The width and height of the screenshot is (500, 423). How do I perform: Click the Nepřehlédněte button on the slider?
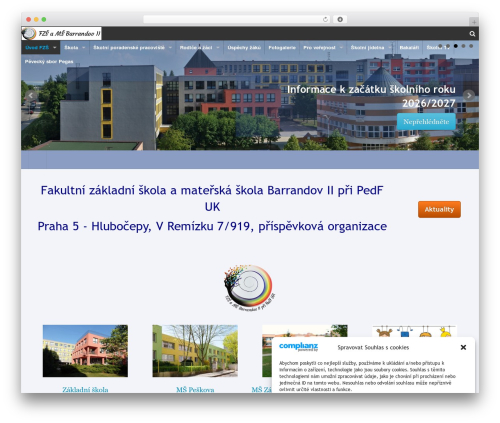pos(426,122)
